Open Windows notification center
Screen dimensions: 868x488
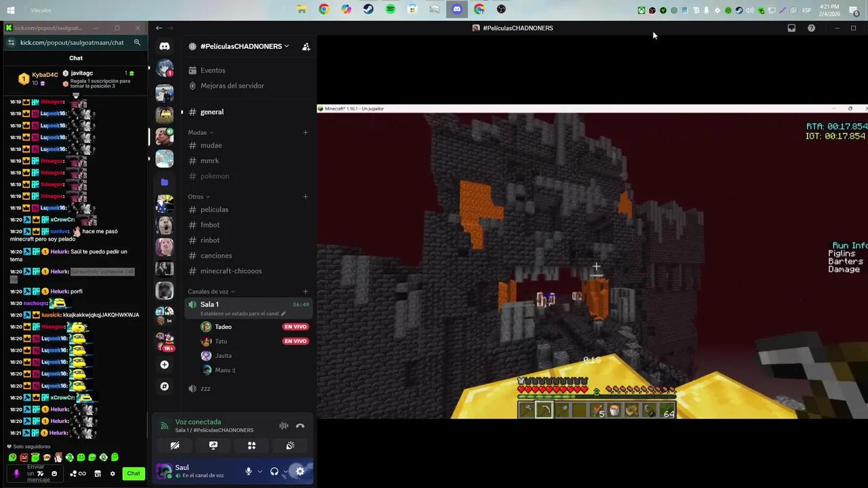click(x=854, y=9)
